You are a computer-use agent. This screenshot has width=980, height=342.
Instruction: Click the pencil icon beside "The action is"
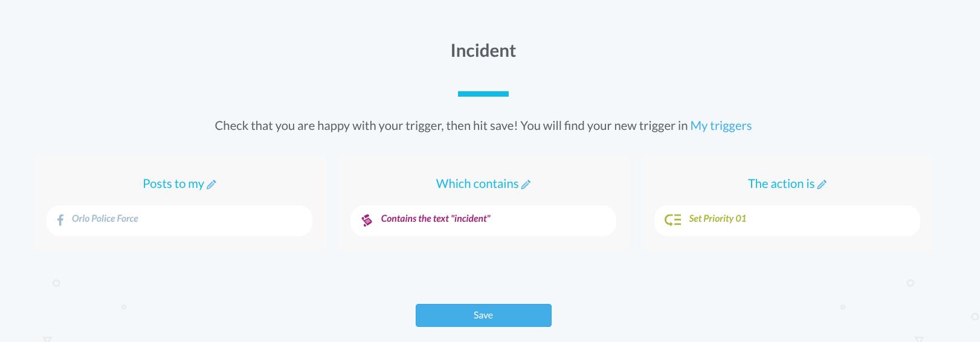coord(822,185)
